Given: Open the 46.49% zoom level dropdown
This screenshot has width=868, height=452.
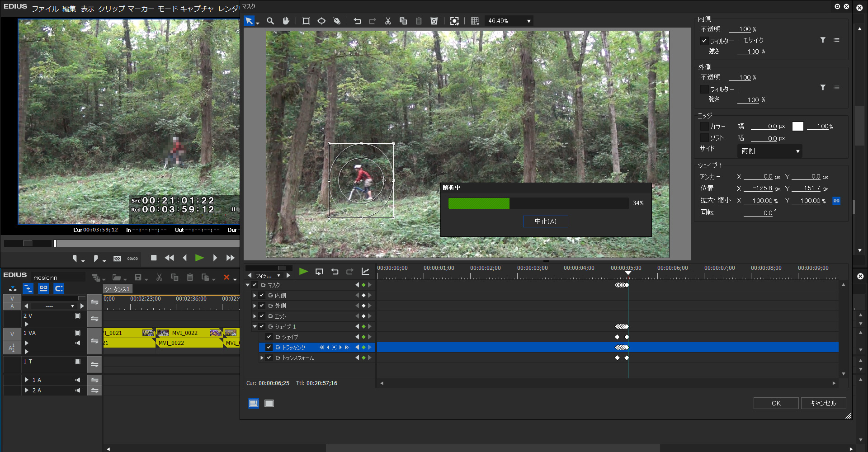Looking at the screenshot, I should tap(528, 21).
